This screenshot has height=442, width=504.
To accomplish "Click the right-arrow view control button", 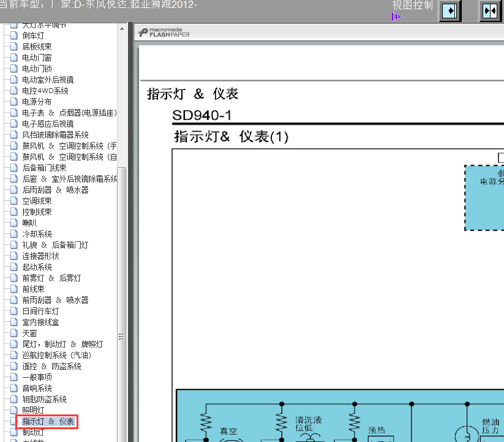I will (450, 11).
